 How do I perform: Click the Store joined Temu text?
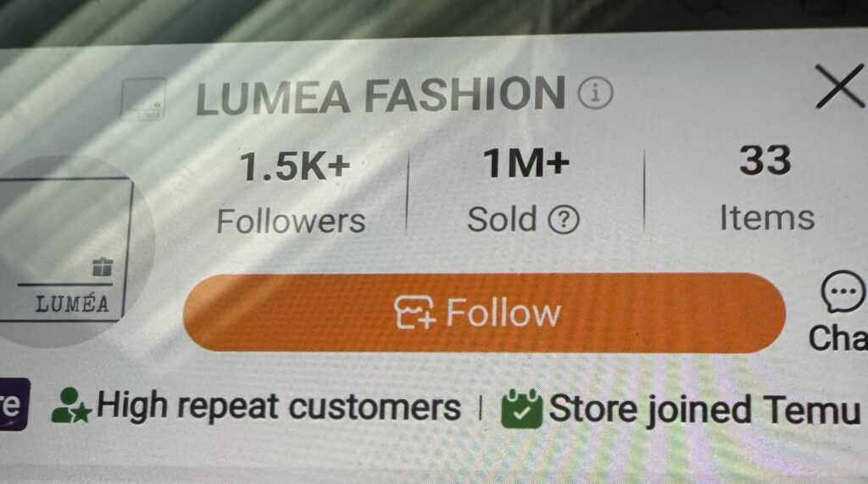click(704, 409)
